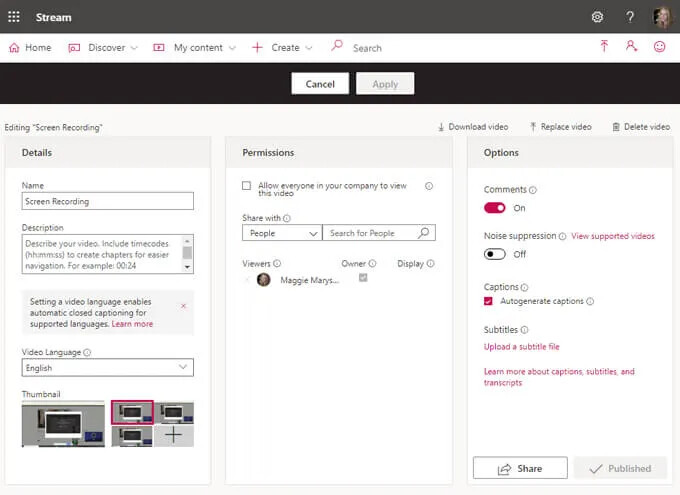Open the invite people icon

[631, 47]
